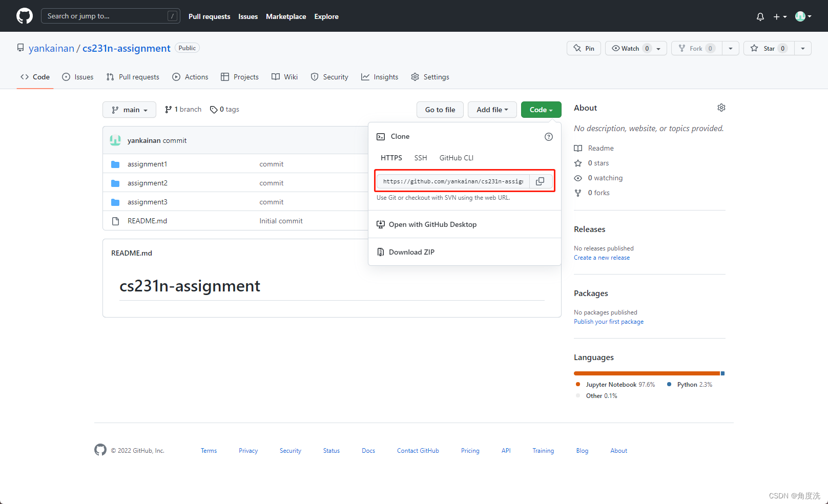The image size is (828, 504).
Task: Select the GitHub CLI clone option
Action: [457, 158]
